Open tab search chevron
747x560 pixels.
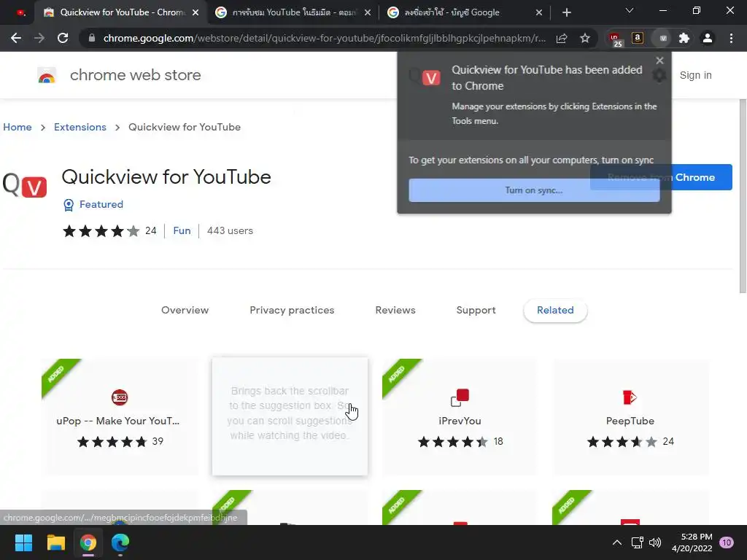click(630, 10)
